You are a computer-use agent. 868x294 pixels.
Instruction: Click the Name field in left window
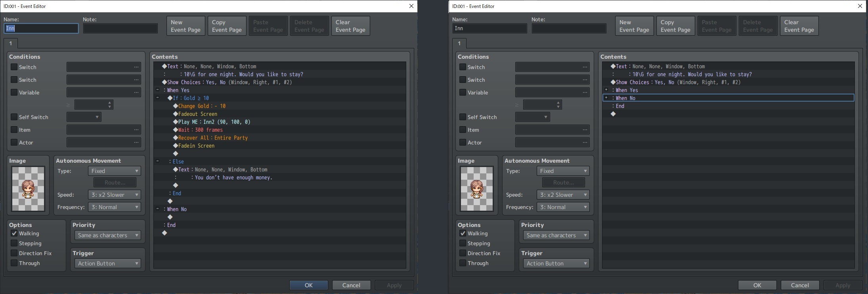41,28
